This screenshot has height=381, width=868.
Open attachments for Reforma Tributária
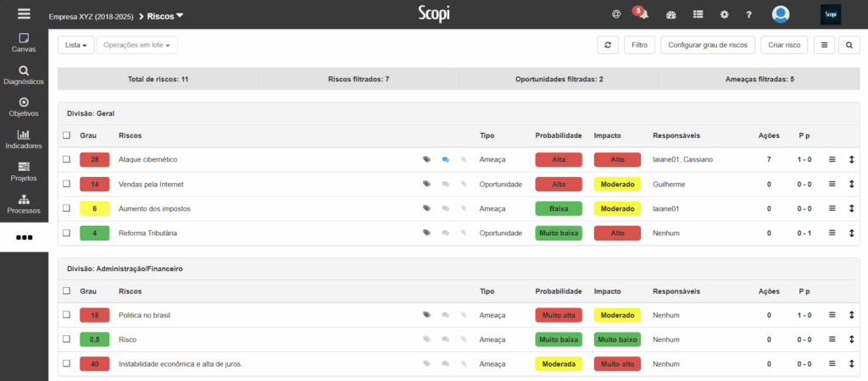coord(464,233)
